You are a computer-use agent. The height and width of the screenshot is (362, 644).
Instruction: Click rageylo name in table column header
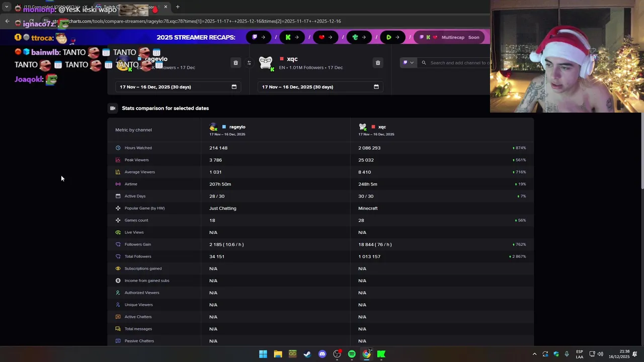pyautogui.click(x=237, y=127)
